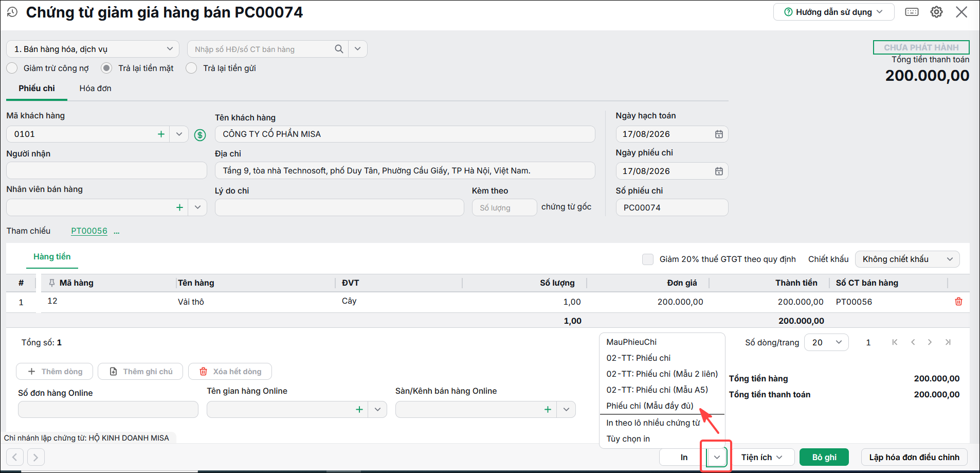This screenshot has width=980, height=473.
Task: Open Hướng dẫn sử dụng help menu
Action: point(833,12)
